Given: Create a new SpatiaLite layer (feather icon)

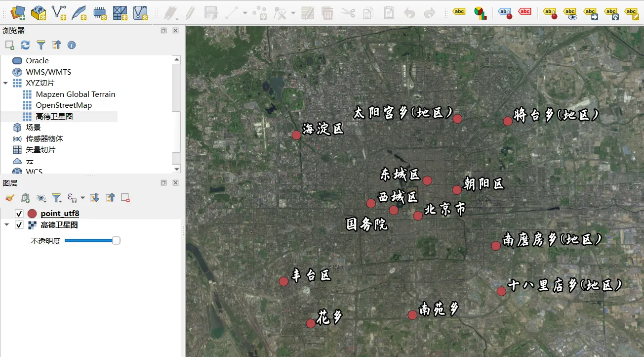Looking at the screenshot, I should coord(79,12).
